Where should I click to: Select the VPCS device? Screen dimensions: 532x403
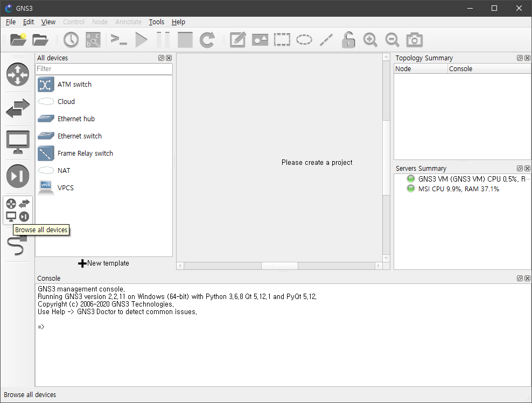click(x=104, y=187)
